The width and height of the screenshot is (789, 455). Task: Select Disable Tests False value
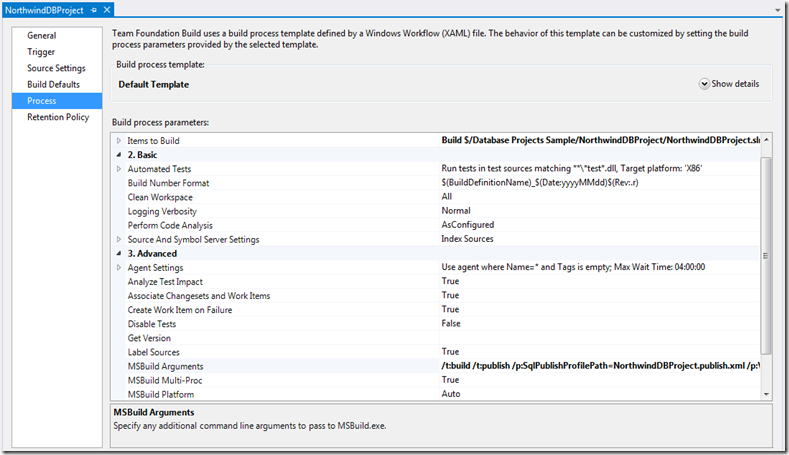pos(451,324)
